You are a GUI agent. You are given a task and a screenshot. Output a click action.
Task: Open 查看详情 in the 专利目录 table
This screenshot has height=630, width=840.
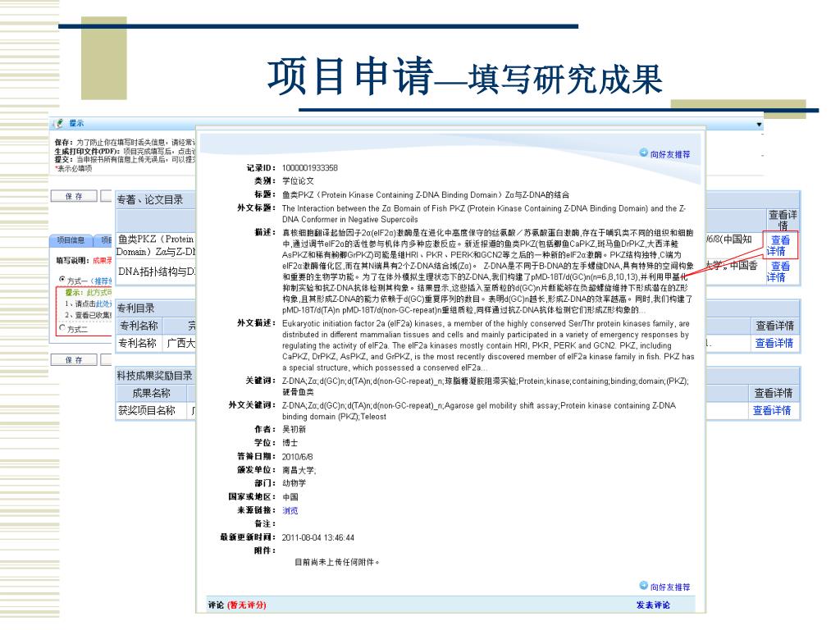pyautogui.click(x=774, y=343)
